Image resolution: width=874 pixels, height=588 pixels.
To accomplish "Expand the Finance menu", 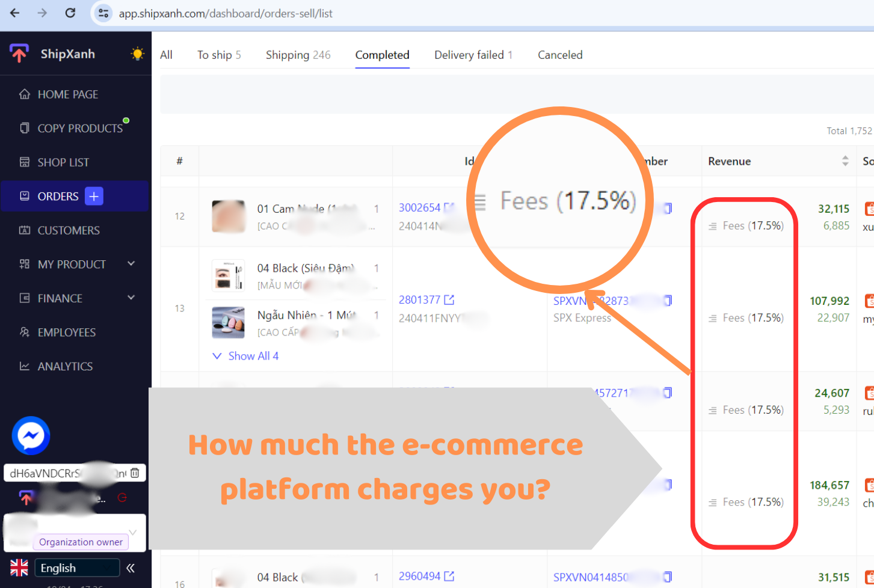I will [x=61, y=298].
